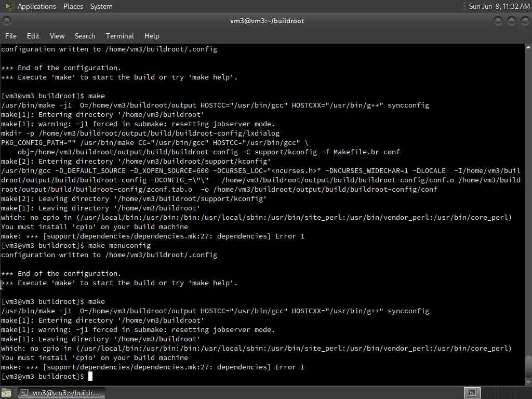Click the '/usr/bin/gcc -D_DEFAULT_SOURCE' line
Image resolution: width=532 pixels, height=399 pixels.
pos(261,170)
